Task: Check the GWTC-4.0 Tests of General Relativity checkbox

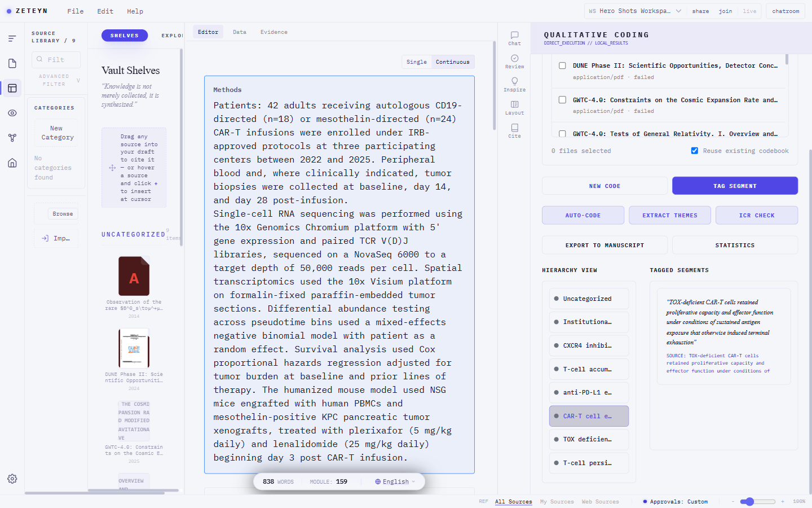Action: [x=562, y=134]
